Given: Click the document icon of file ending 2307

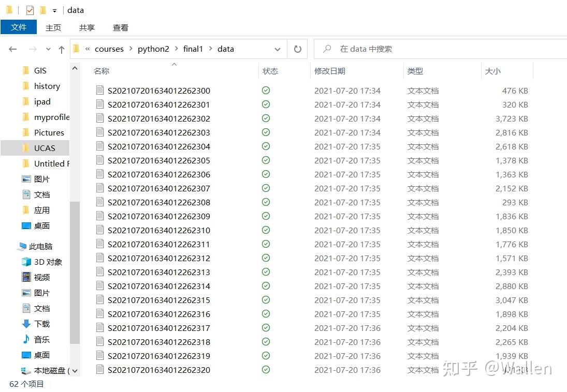Looking at the screenshot, I should pyautogui.click(x=100, y=188).
